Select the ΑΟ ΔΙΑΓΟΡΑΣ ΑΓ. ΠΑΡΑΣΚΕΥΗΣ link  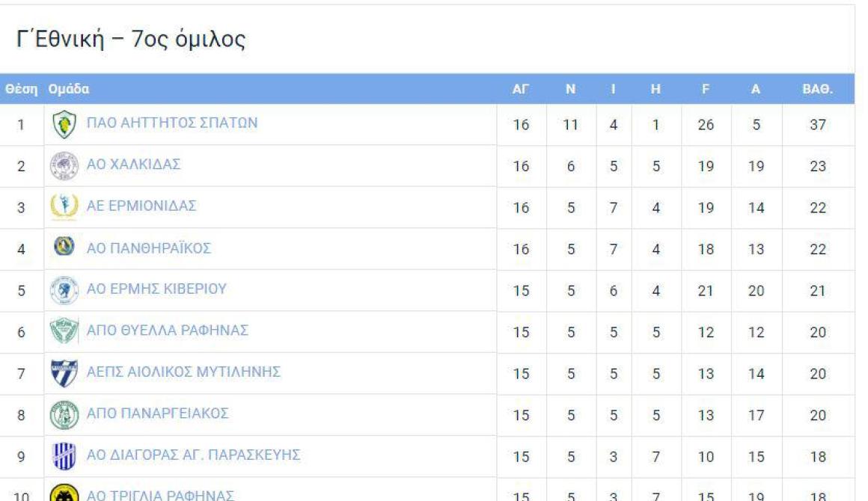[193, 455]
